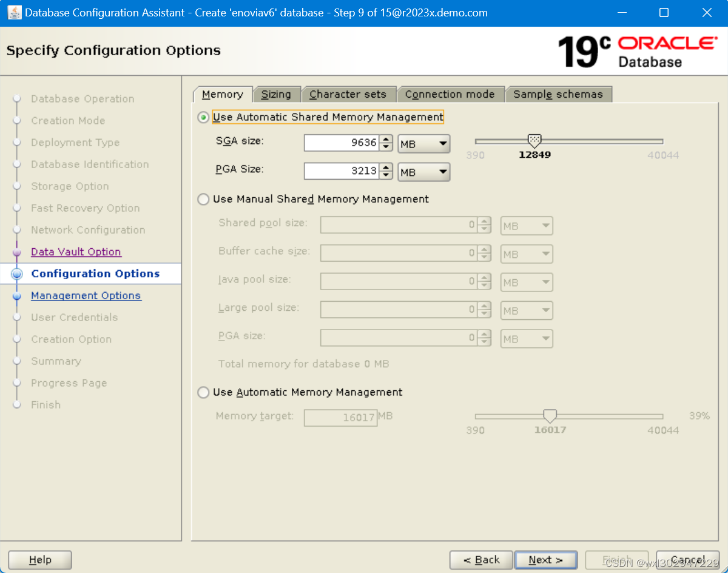728x573 pixels.
Task: Click the Storage Option step
Action: 70,186
